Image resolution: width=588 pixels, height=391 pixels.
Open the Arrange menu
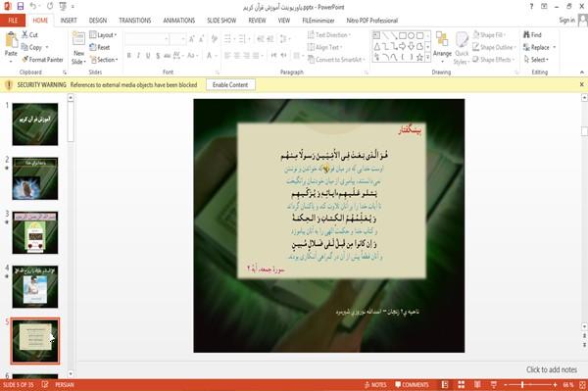pos(442,47)
